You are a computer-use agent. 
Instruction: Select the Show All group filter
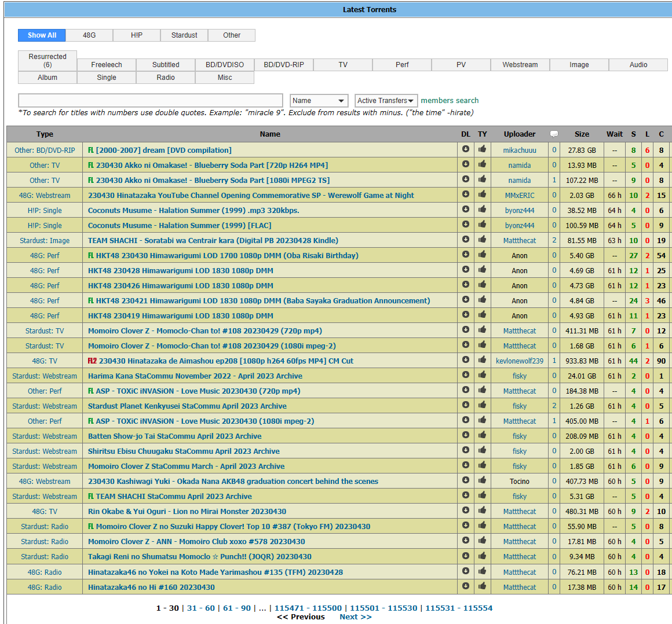(x=42, y=35)
